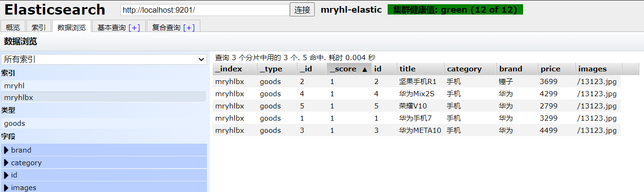Sort by the brand column header
The image size is (644, 192).
[x=517, y=69]
